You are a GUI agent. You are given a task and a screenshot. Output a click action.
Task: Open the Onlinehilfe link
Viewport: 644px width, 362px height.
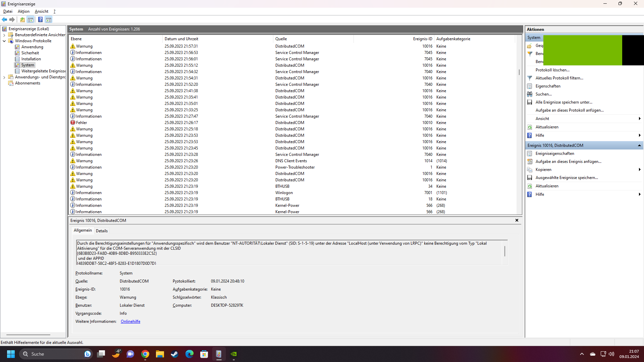[130, 321]
